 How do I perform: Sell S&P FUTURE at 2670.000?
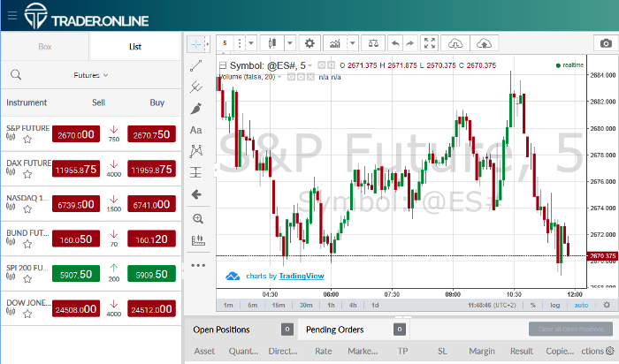(x=76, y=134)
